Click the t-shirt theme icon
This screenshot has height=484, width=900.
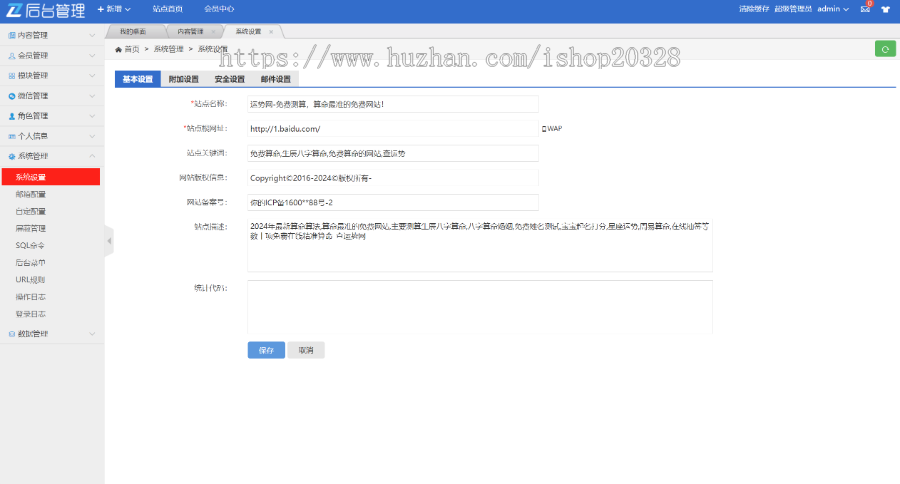(x=886, y=9)
